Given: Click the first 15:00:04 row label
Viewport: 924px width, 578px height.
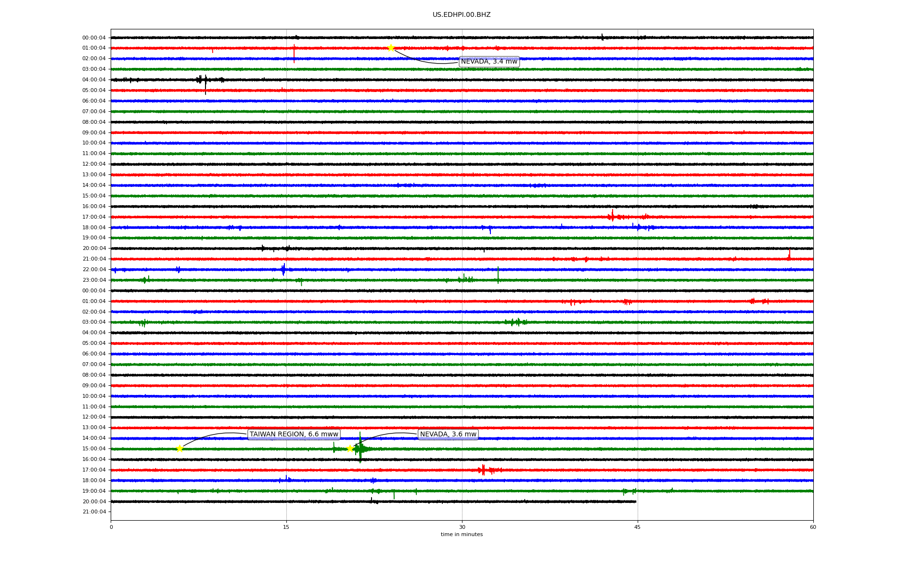Looking at the screenshot, I should tap(94, 196).
